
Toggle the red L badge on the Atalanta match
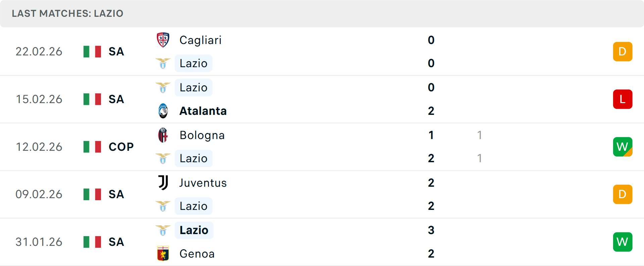coord(623,99)
